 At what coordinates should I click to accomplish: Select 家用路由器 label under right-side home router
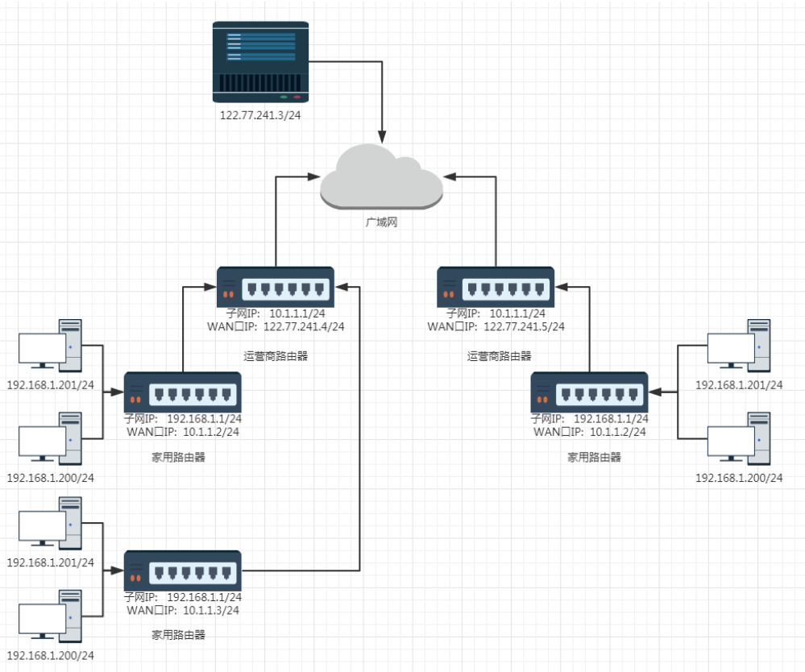pyautogui.click(x=594, y=458)
